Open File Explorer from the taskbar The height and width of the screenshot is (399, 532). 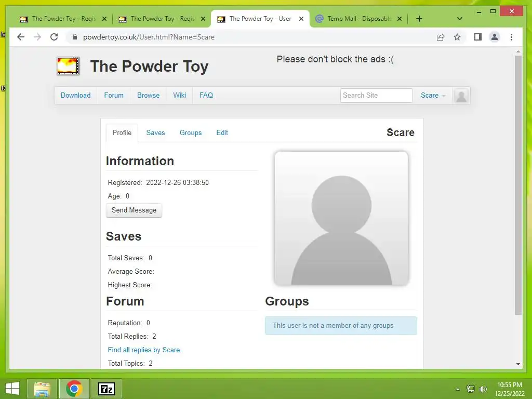pyautogui.click(x=42, y=389)
